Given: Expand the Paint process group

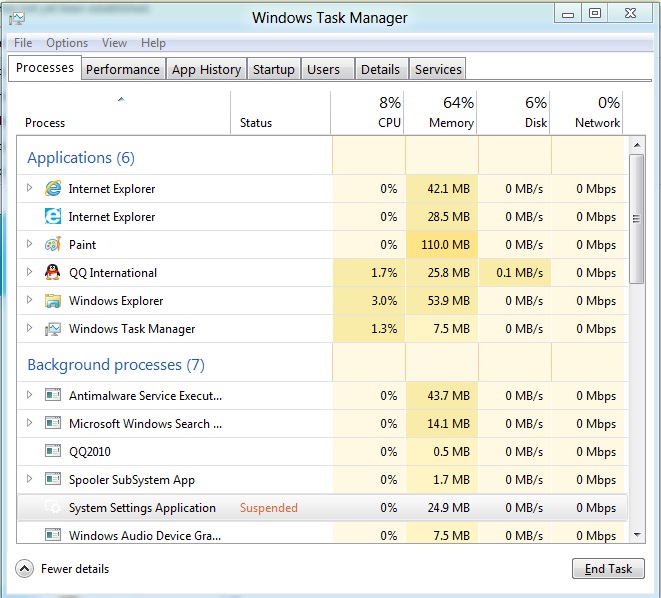Looking at the screenshot, I should coord(29,244).
